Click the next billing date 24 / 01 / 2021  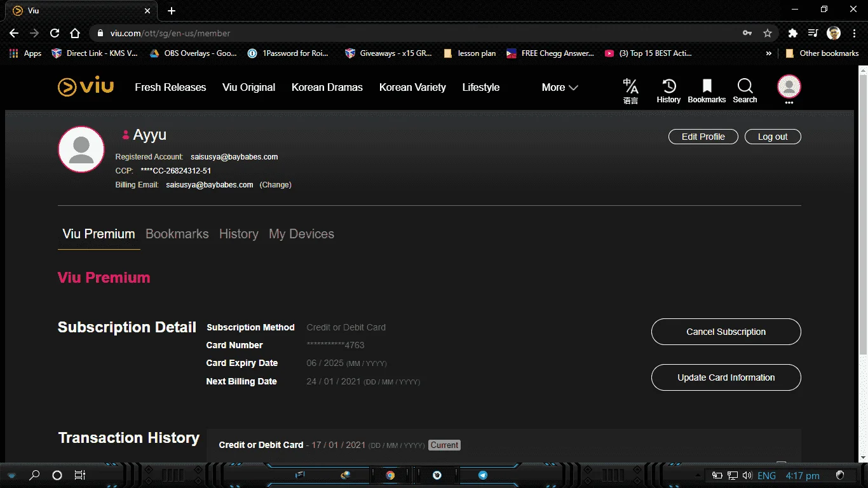(x=334, y=382)
